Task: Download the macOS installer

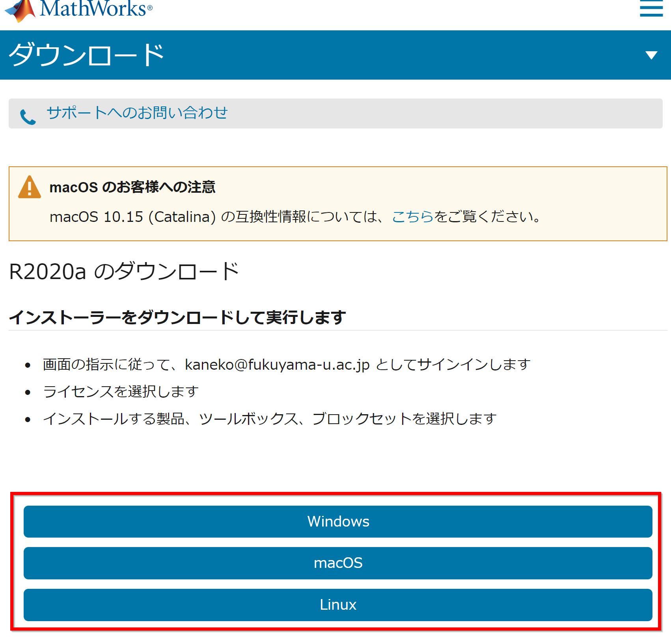Action: [x=338, y=563]
